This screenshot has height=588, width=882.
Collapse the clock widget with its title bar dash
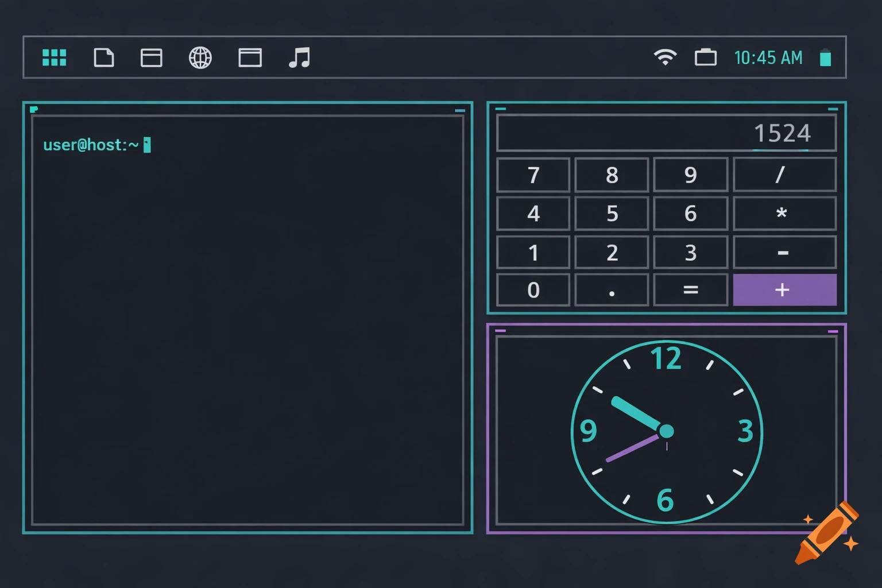pos(832,332)
